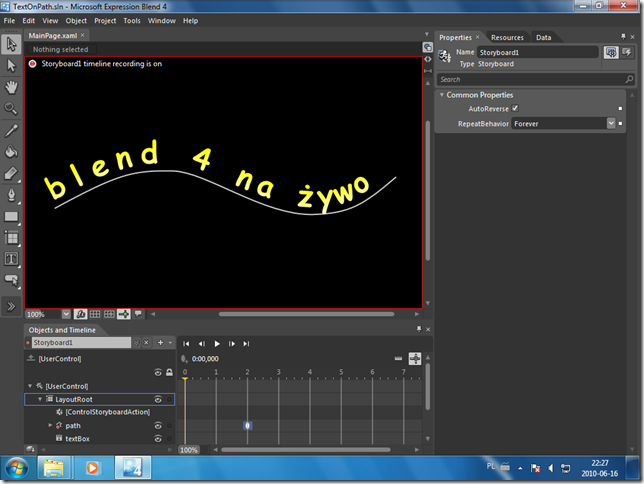Switch to the Resources tab
The image size is (644, 484).
[x=507, y=37]
